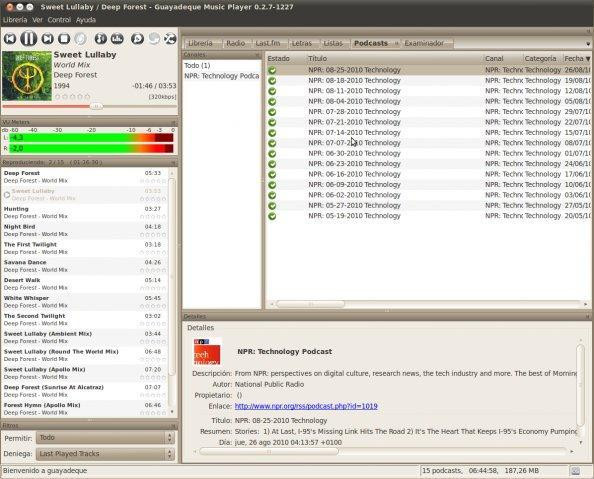Click the playlist scroll-down arrow
The width and height of the screenshot is (594, 479).
[172, 412]
